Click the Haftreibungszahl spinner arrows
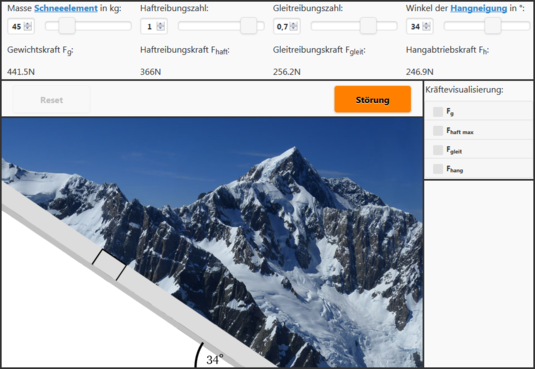Viewport: 535px width, 369px height. pos(160,26)
